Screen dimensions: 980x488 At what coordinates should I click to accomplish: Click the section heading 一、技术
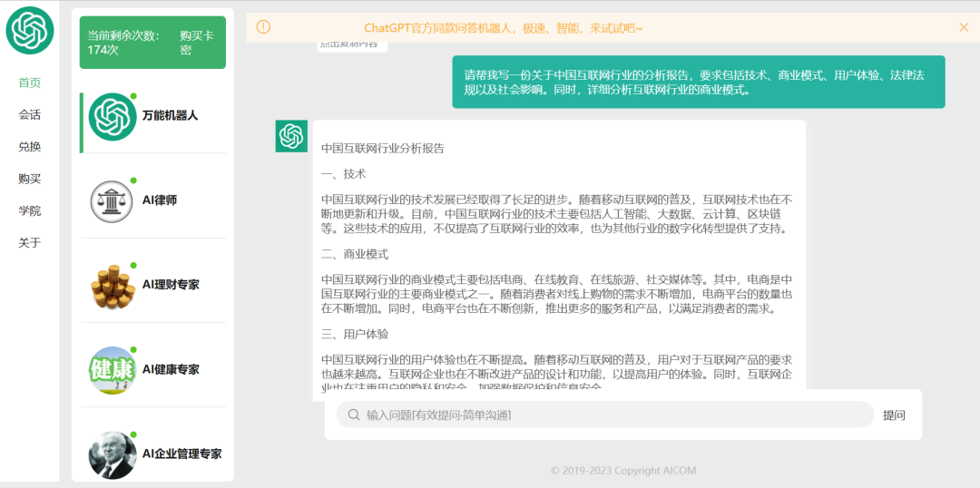[x=343, y=174]
